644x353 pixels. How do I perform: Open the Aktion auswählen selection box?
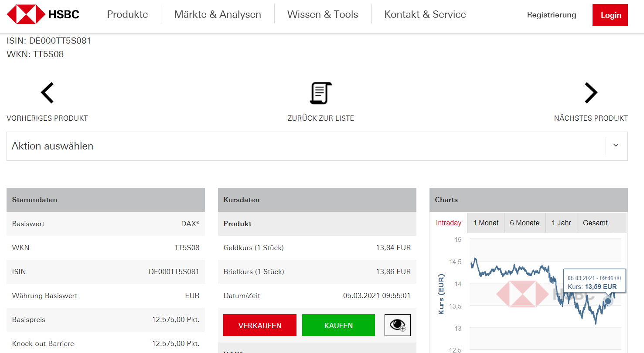tap(317, 146)
